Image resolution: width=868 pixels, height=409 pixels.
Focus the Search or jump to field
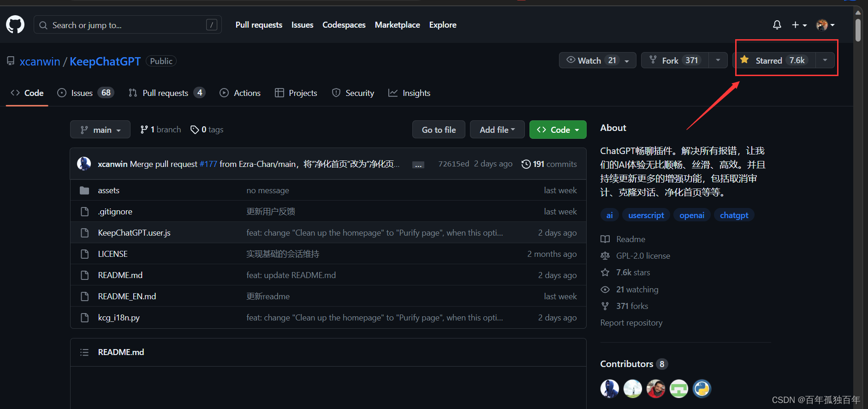pos(128,25)
